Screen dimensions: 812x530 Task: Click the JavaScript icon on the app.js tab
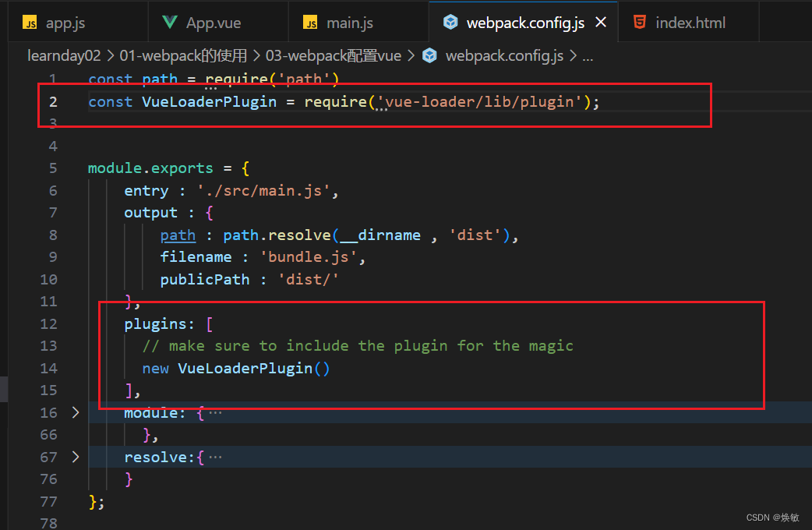(30, 22)
